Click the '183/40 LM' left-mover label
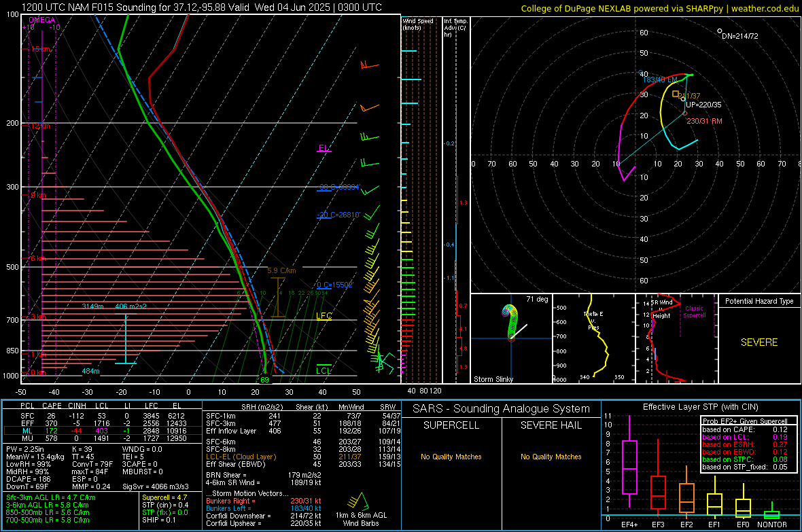The width and height of the screenshot is (802, 532). point(660,79)
